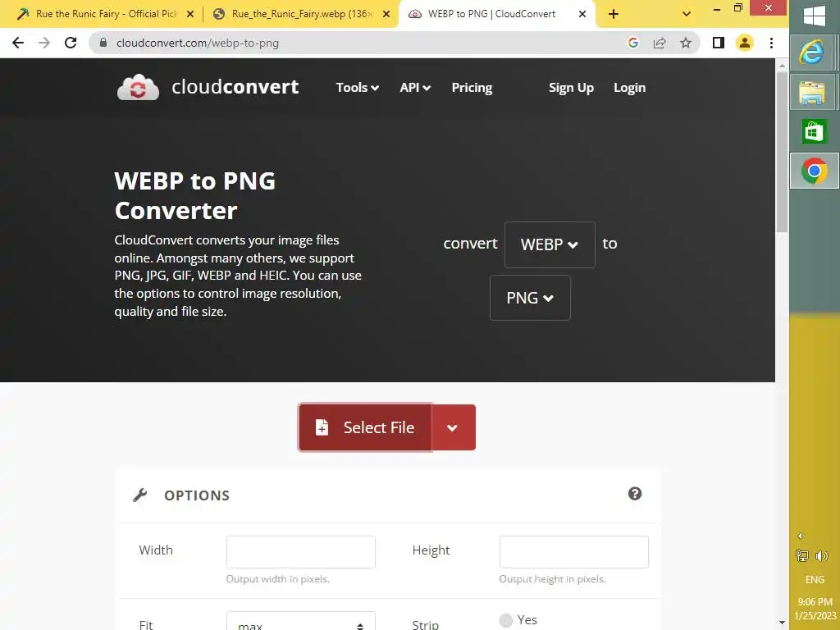Click the page vertical scrollbar thumb
This screenshot has height=630, width=840.
tap(782, 153)
